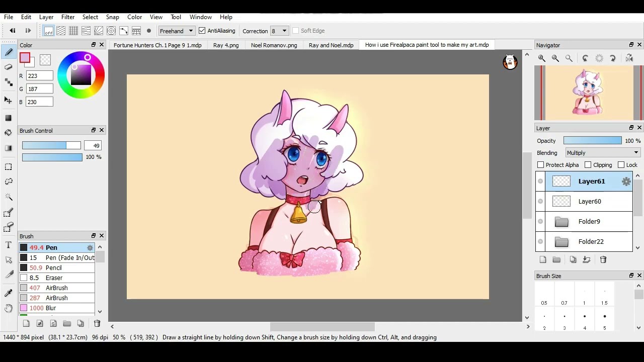644x362 pixels.
Task: Select the Move tool
Action: pyautogui.click(x=9, y=101)
